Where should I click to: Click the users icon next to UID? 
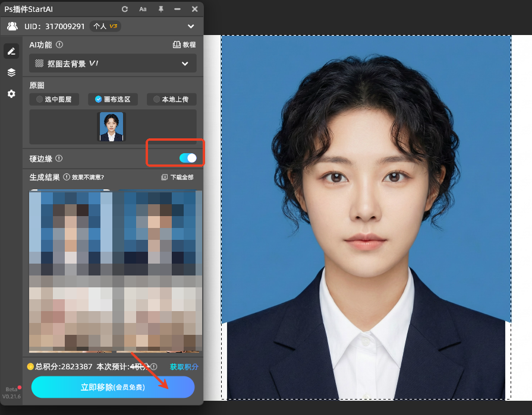(x=12, y=26)
